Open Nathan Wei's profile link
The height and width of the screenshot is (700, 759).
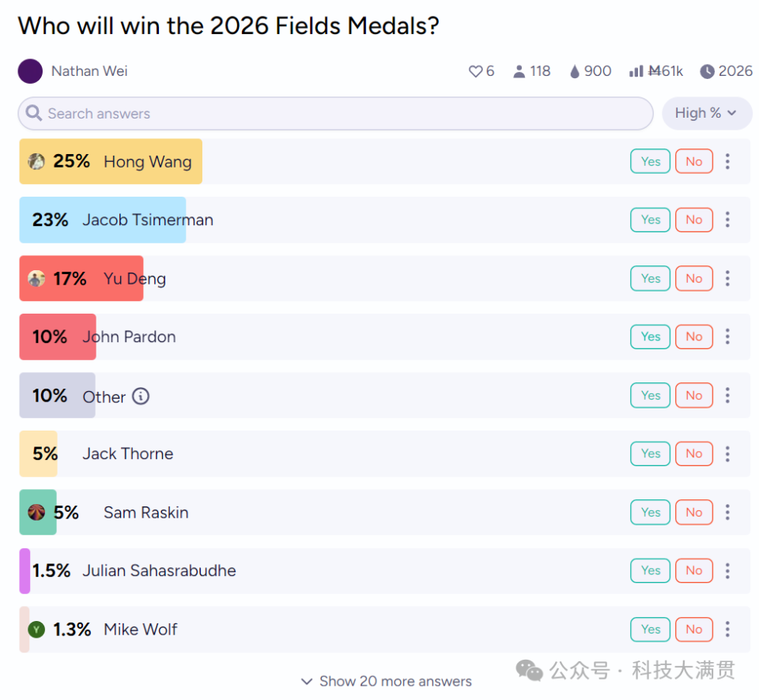click(x=89, y=71)
